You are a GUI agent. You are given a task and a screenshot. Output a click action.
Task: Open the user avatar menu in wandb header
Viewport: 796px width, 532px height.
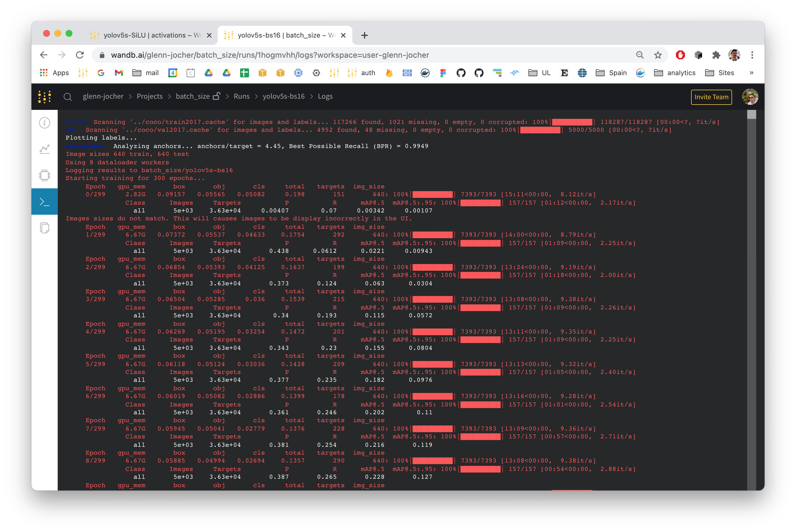[x=750, y=97]
